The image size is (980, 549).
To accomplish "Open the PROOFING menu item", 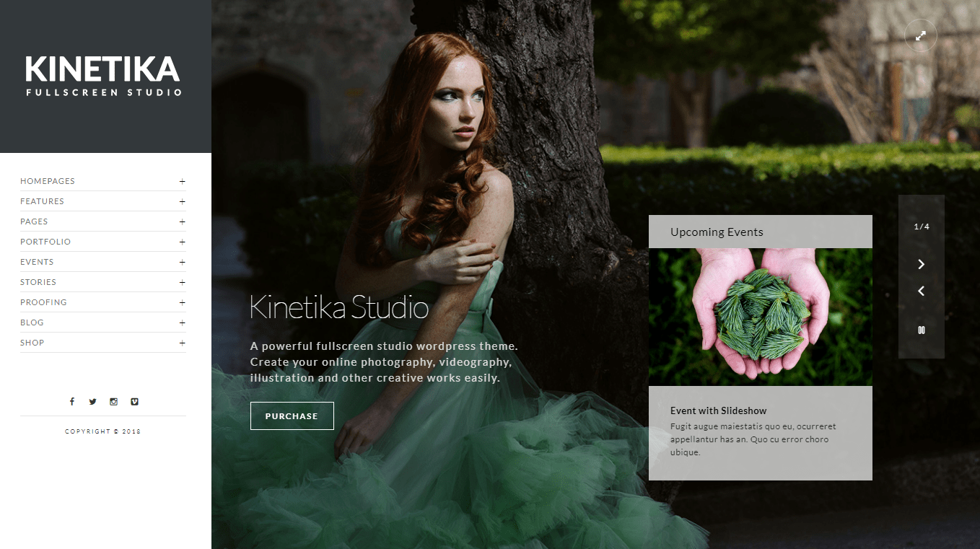I will 43,302.
